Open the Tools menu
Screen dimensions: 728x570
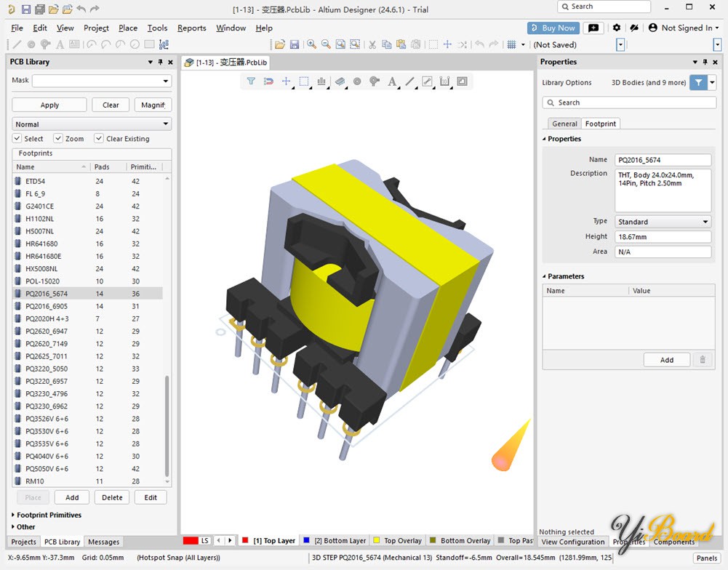click(x=157, y=28)
